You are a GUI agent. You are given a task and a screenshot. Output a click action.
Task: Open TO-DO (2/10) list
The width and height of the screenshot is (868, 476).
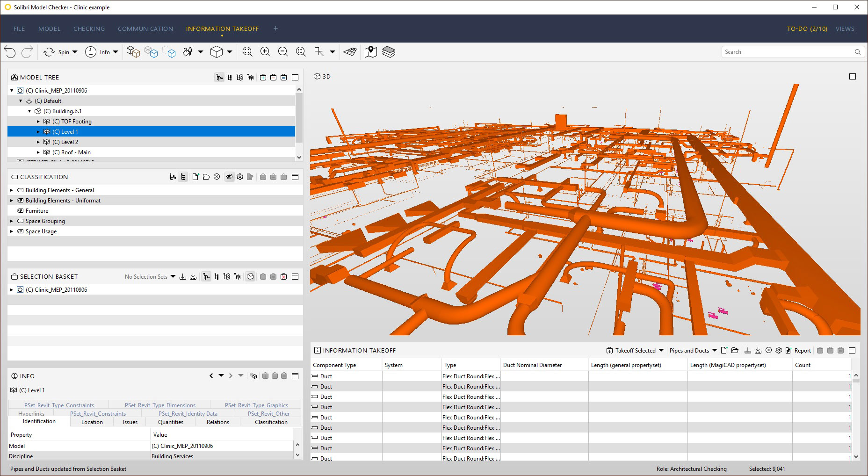click(x=807, y=29)
